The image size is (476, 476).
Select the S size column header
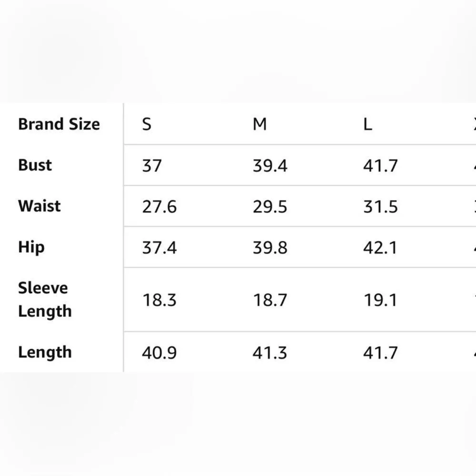pos(147,124)
